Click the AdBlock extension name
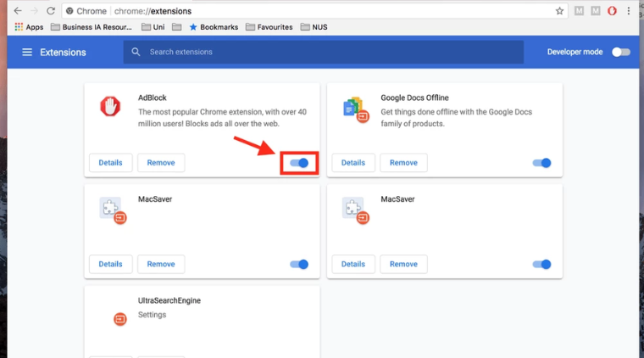This screenshot has width=644, height=358. click(x=152, y=98)
